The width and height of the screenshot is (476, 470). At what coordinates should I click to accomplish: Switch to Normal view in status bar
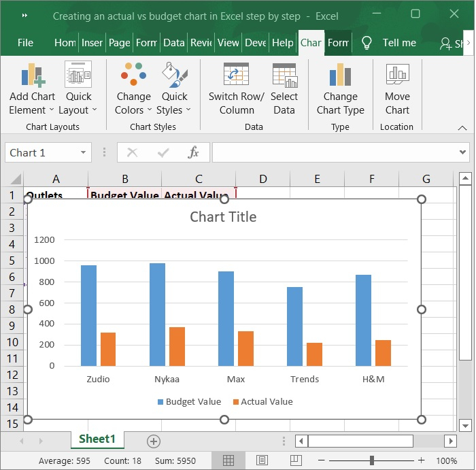[x=228, y=460]
